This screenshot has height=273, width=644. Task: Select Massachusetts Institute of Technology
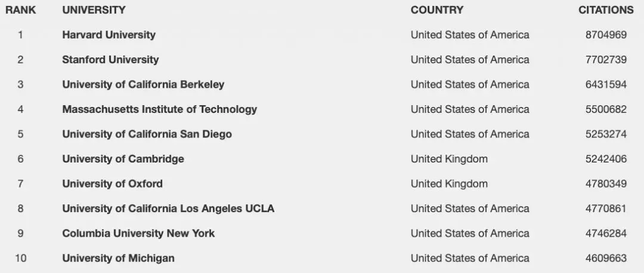point(159,109)
